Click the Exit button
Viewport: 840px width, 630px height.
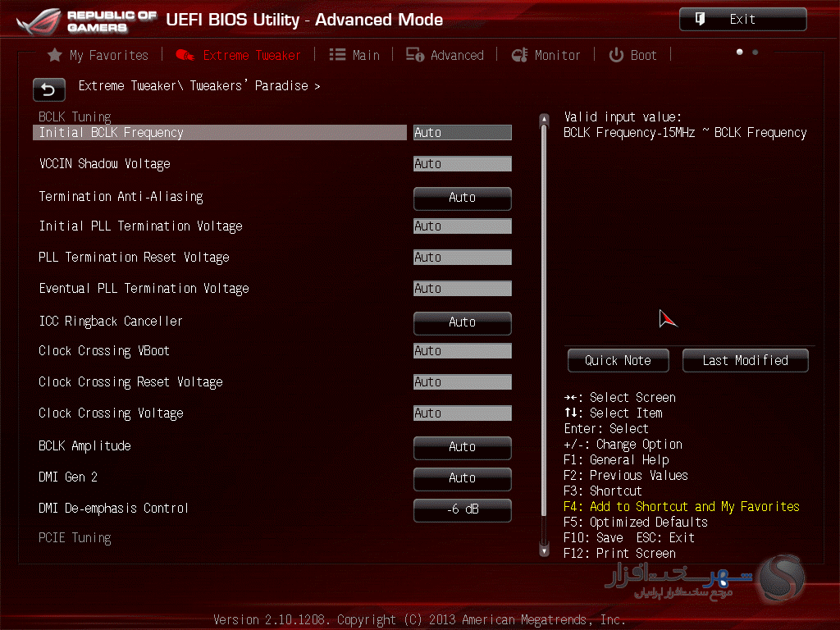click(742, 20)
